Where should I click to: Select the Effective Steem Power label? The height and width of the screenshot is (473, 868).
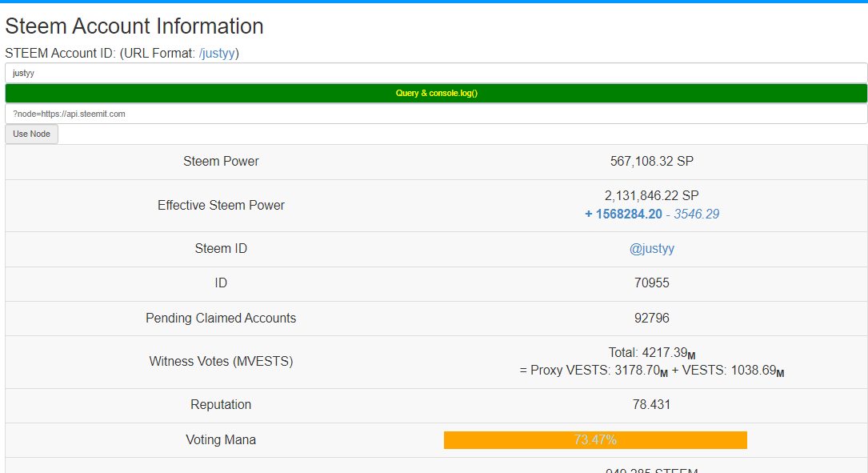[x=221, y=205]
